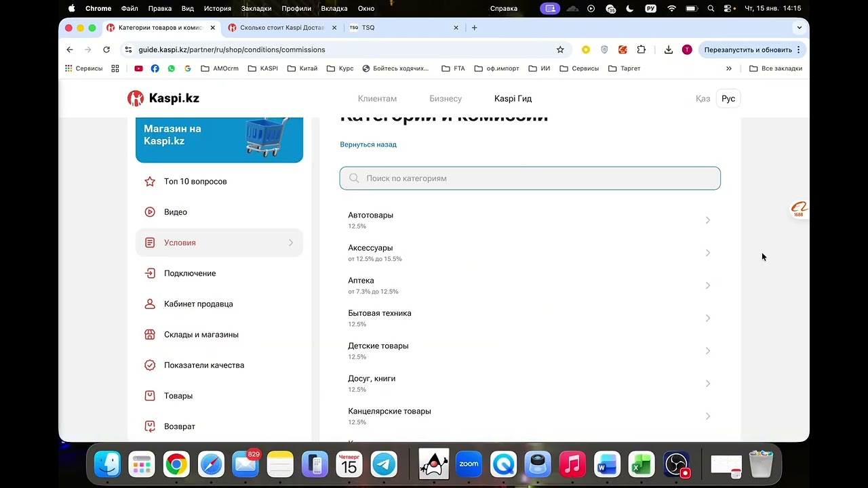This screenshot has height=488, width=868.
Task: Bookmark this page with the star icon
Action: pyautogui.click(x=560, y=49)
